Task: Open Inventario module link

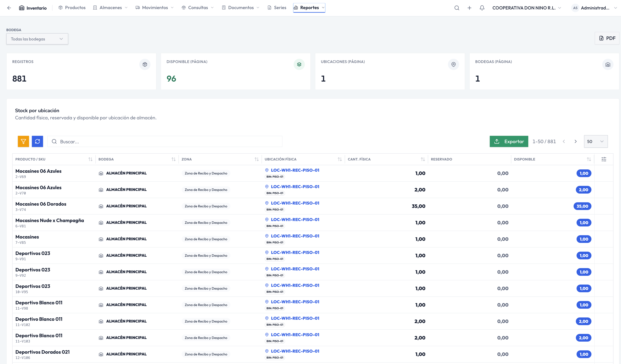Action: (x=33, y=8)
